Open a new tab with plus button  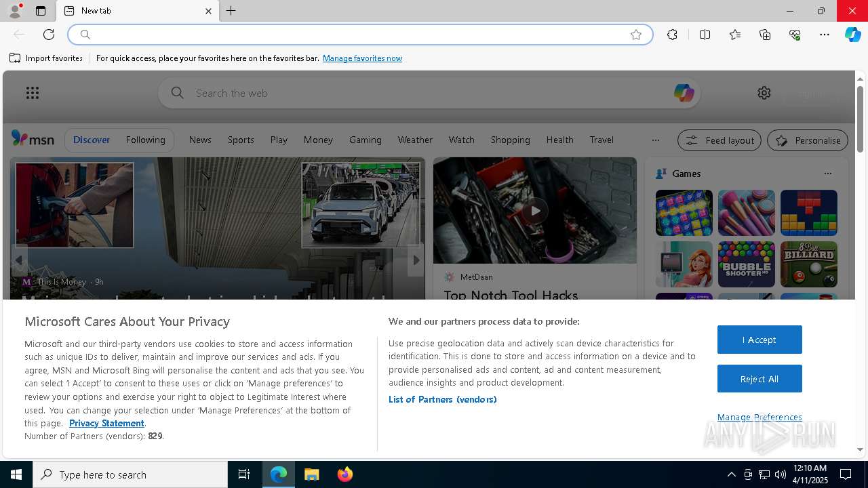point(231,11)
